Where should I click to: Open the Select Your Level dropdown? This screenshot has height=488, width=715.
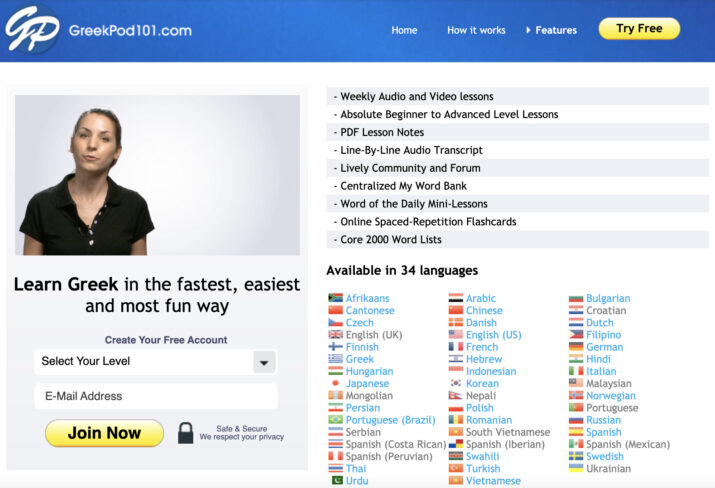[155, 362]
